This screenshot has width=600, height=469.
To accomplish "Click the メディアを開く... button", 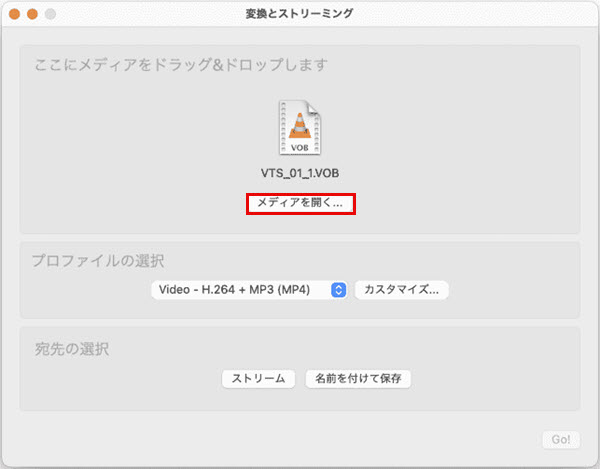I will point(301,204).
